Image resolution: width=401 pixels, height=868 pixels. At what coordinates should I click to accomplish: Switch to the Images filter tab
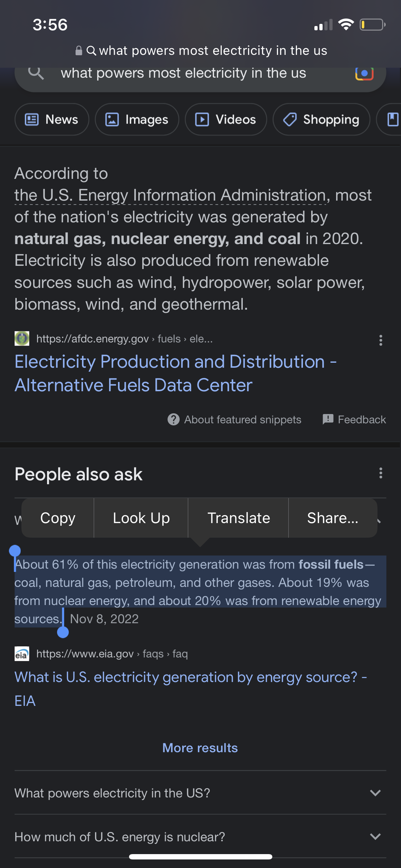137,120
